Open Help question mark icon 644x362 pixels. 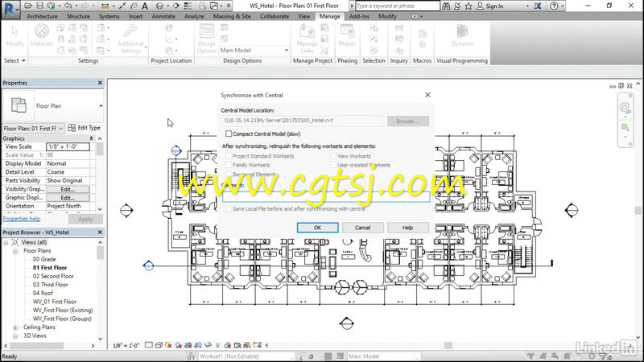[x=555, y=6]
